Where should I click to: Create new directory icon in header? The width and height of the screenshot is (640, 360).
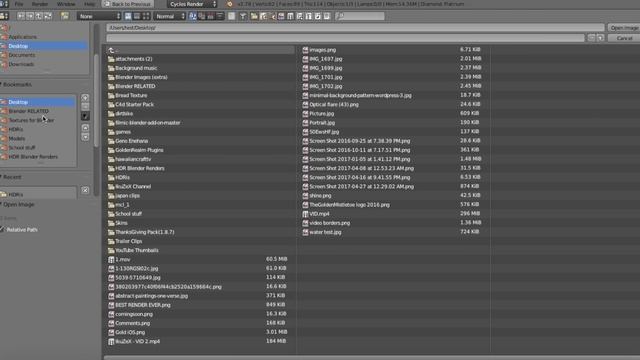coord(64,16)
